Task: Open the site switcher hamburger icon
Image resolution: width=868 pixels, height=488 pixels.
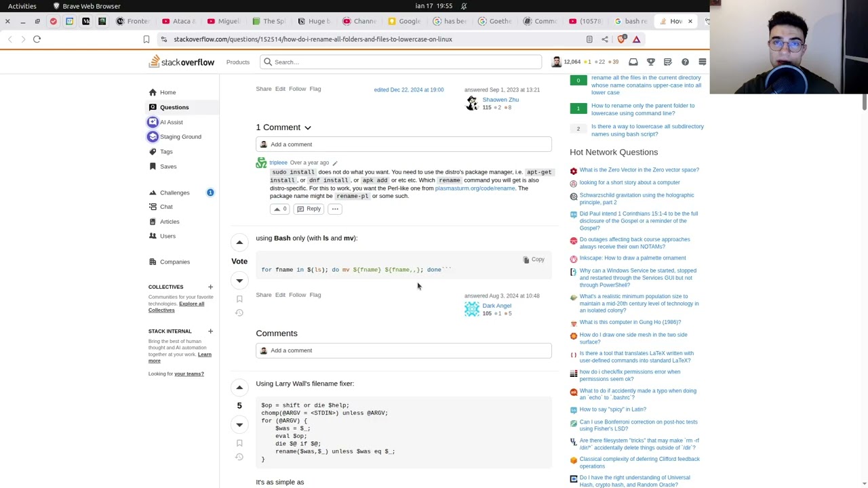Action: tap(703, 62)
